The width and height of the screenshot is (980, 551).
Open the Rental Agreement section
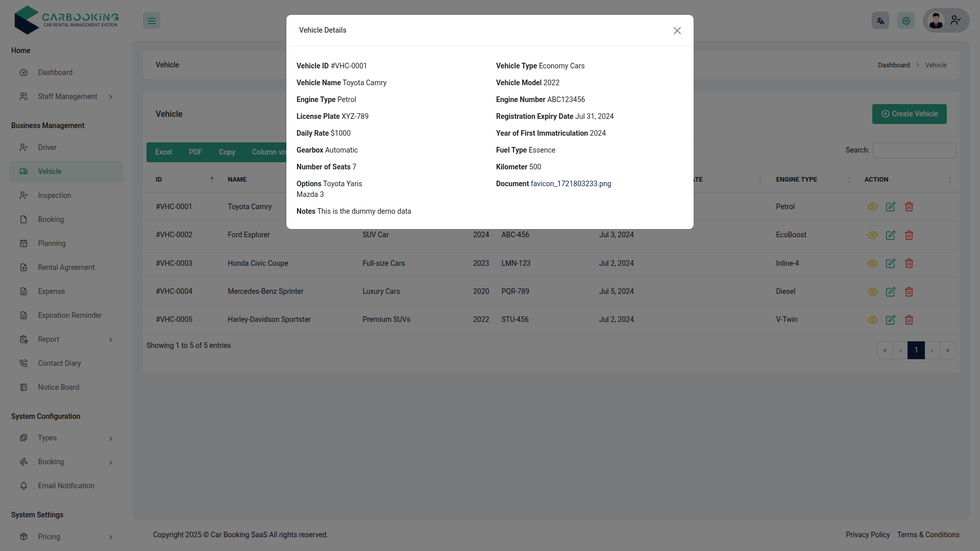point(66,267)
